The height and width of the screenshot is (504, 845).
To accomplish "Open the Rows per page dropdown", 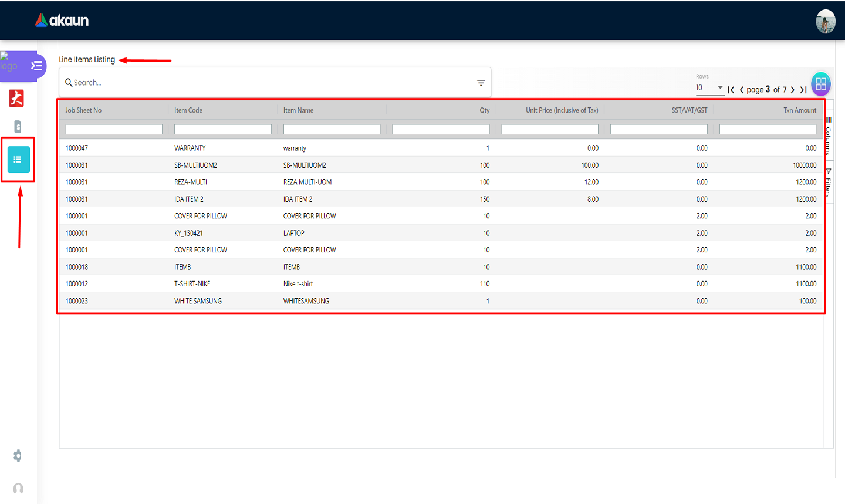I will click(x=709, y=87).
